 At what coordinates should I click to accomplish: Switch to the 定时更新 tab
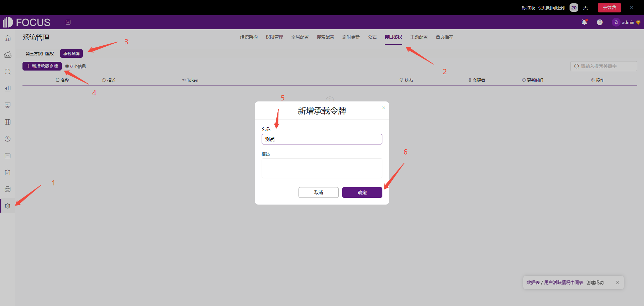click(x=351, y=37)
